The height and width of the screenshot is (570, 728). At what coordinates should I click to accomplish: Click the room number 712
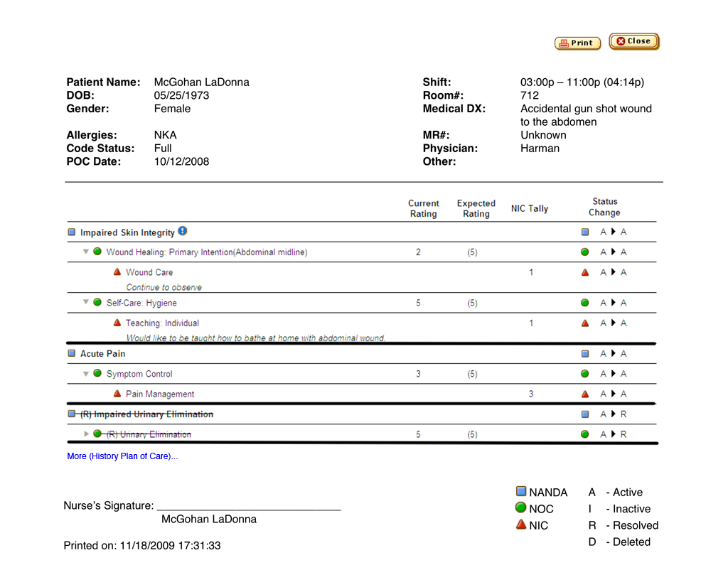point(530,96)
